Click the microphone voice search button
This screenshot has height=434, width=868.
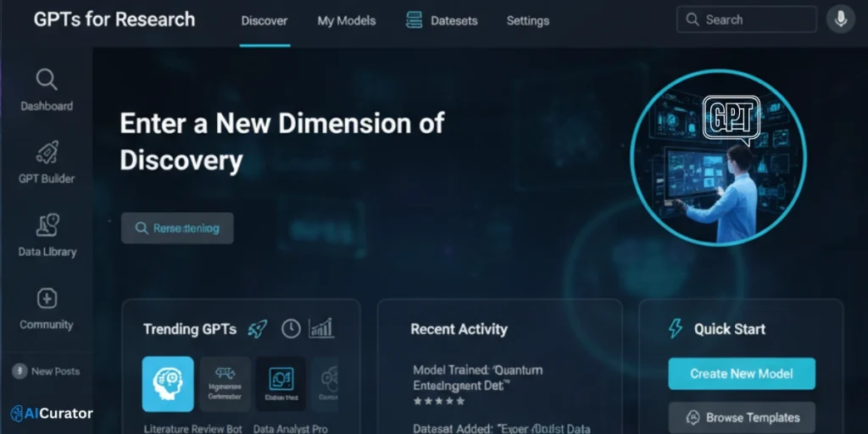840,19
